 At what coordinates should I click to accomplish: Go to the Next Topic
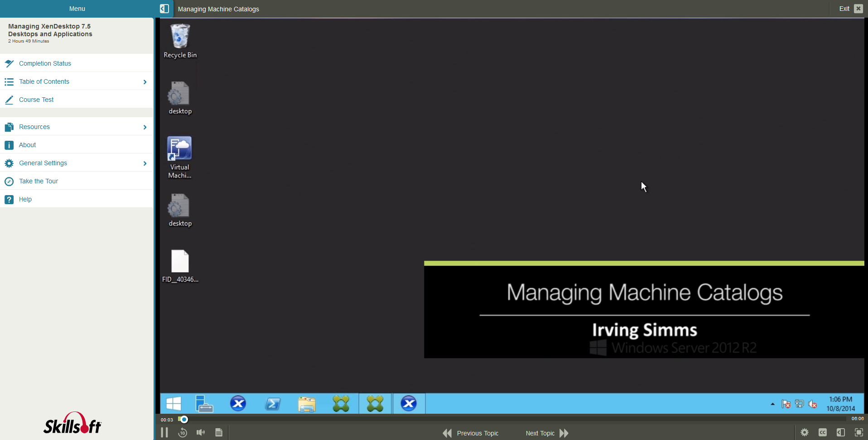click(540, 433)
